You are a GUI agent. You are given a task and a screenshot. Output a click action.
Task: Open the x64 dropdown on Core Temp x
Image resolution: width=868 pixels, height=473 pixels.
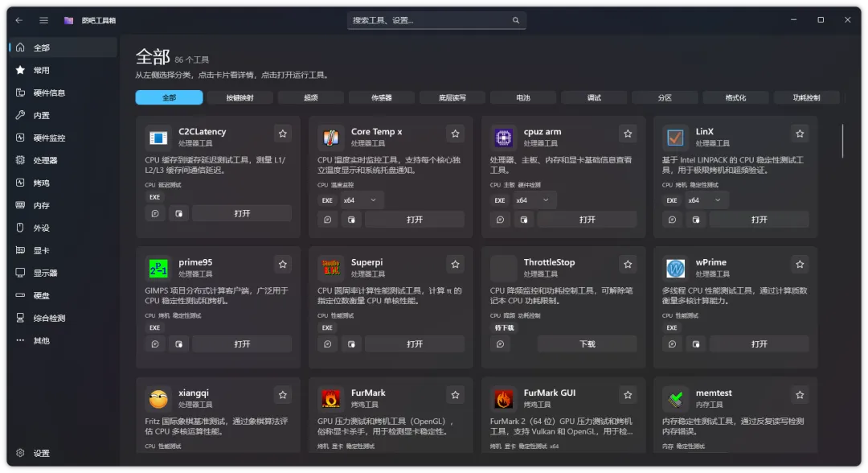(360, 200)
